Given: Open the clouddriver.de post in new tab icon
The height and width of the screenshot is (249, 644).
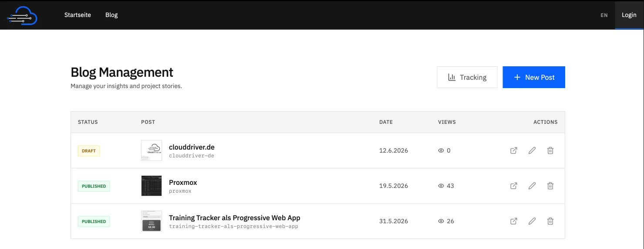Looking at the screenshot, I should (x=514, y=150).
